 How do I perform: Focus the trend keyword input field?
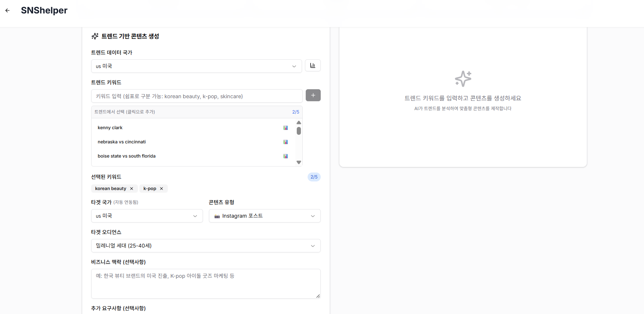click(x=197, y=96)
